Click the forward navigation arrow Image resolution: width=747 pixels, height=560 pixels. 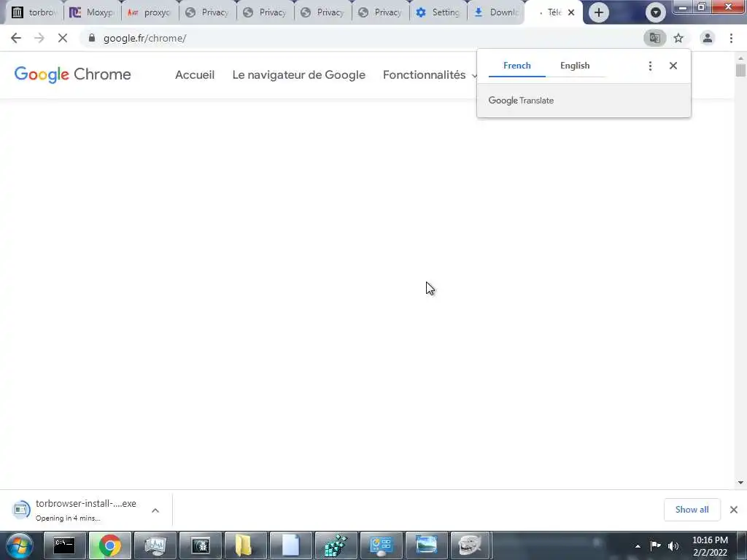coord(39,38)
